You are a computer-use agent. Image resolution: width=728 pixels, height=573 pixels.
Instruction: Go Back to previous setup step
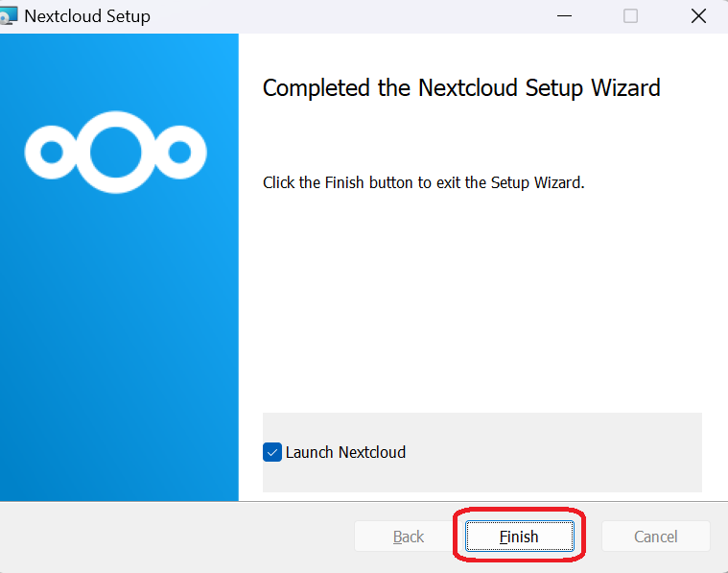click(408, 537)
